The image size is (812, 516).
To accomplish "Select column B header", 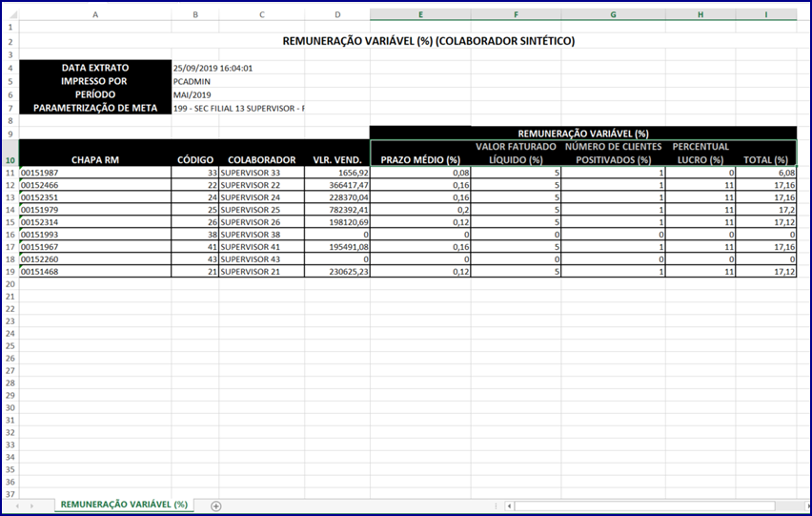I will (x=195, y=14).
